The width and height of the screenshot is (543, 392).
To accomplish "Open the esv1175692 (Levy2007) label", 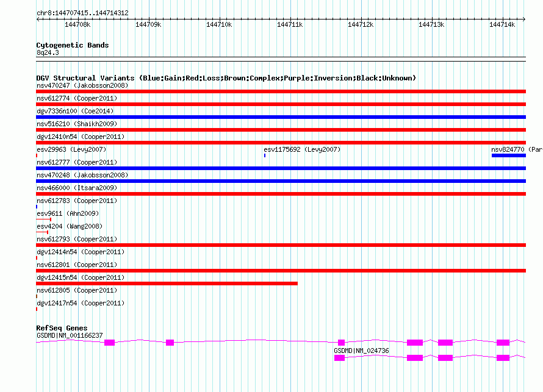I will [302, 149].
